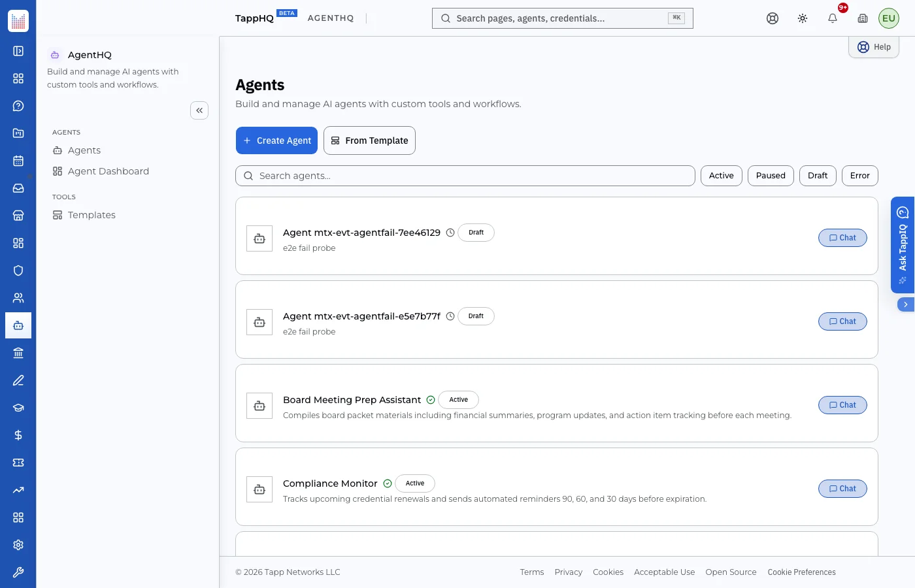
Task: Chat with Board Meeting Prep Assistant
Action: click(x=842, y=405)
